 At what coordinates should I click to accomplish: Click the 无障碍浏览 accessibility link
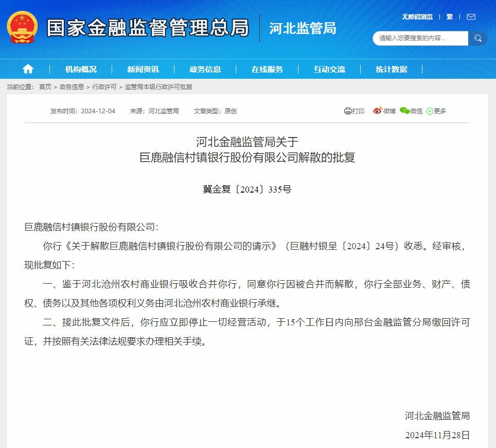point(417,17)
